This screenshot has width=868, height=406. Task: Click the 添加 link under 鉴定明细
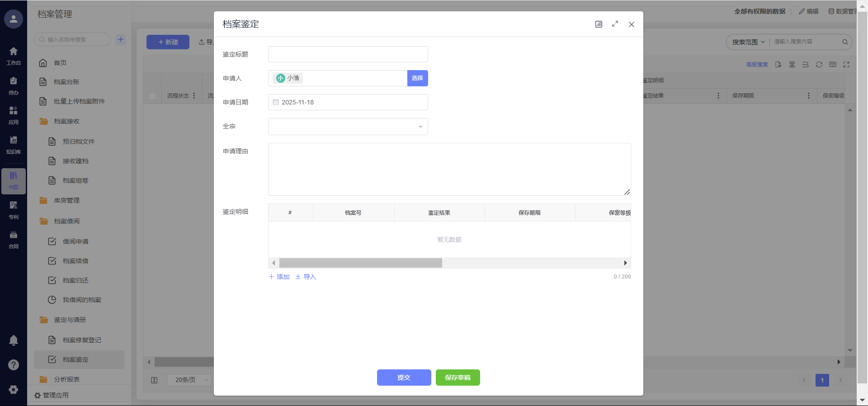279,277
